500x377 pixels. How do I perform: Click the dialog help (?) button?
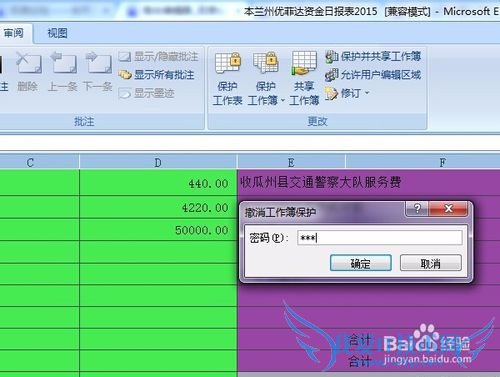coord(417,209)
